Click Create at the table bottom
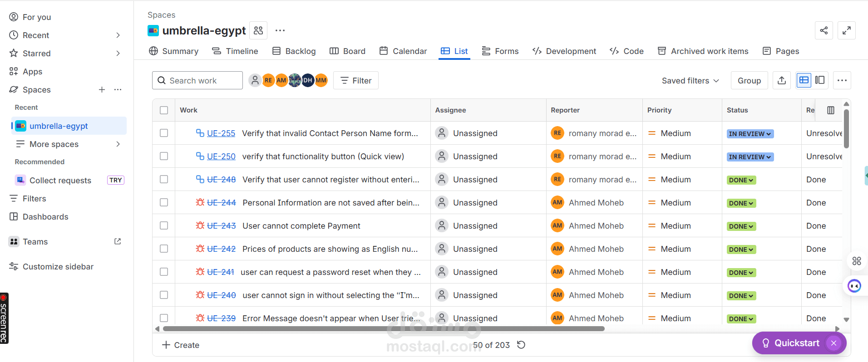 [181, 345]
